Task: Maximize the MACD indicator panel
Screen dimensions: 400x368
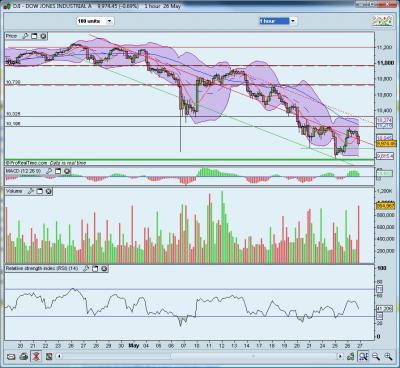Action: coord(58,171)
